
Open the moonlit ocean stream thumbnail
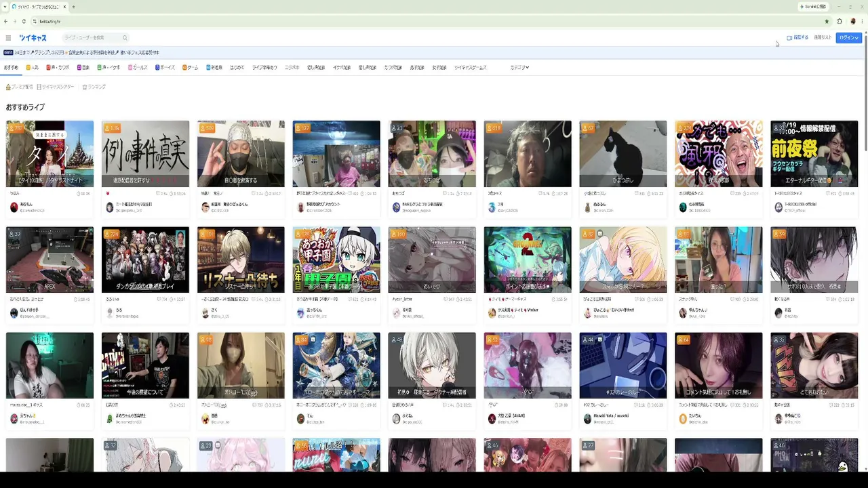(336, 154)
